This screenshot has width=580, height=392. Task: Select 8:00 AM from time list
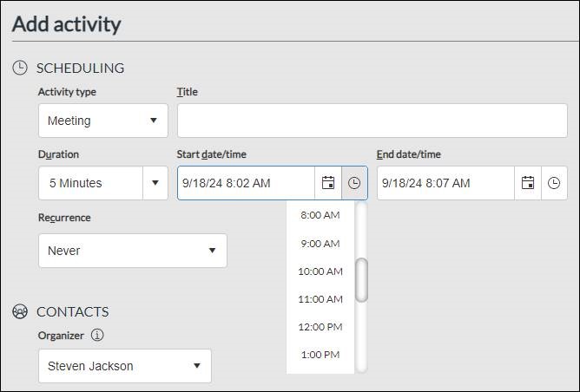click(x=320, y=215)
